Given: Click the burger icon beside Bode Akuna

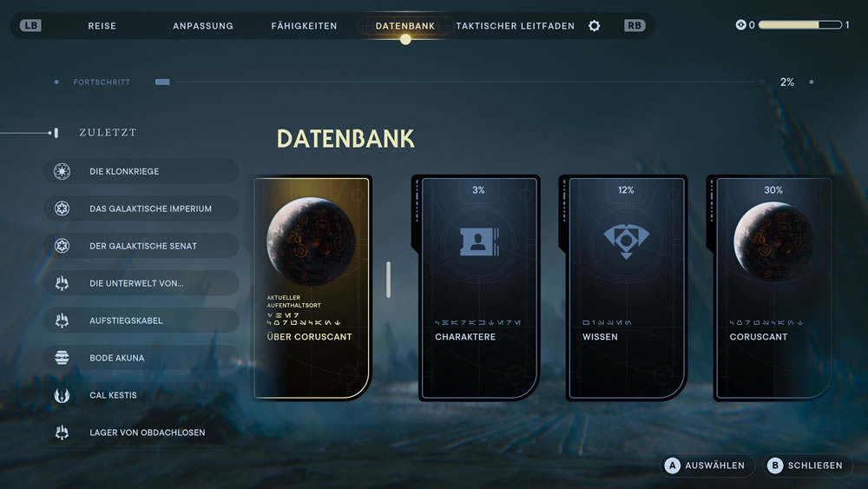Looking at the screenshot, I should tap(62, 358).
